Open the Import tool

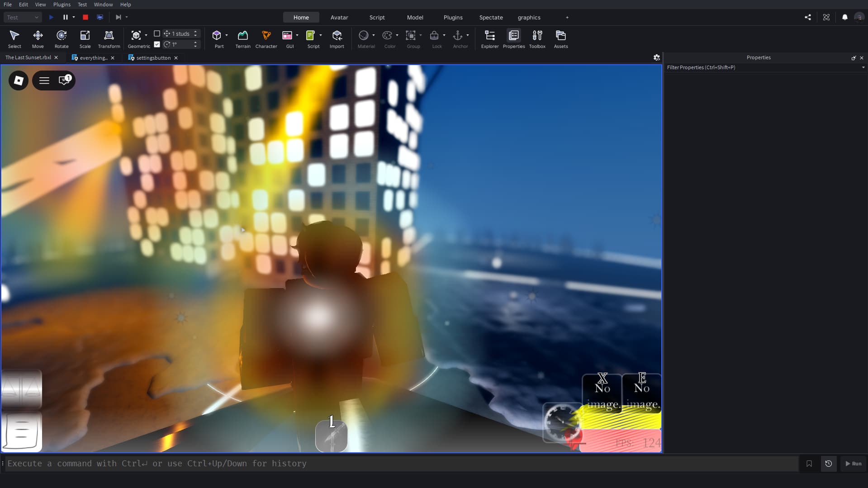337,39
